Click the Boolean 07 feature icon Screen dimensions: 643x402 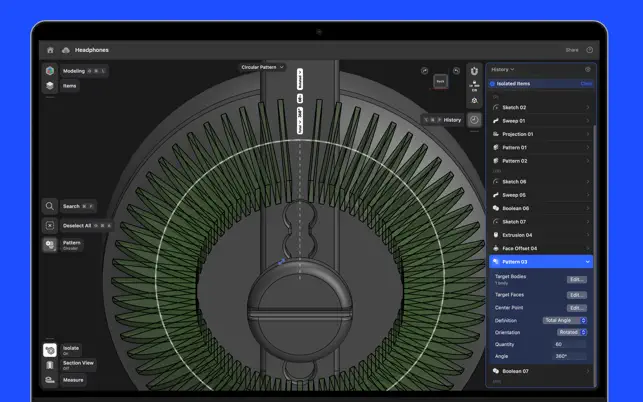(x=496, y=371)
